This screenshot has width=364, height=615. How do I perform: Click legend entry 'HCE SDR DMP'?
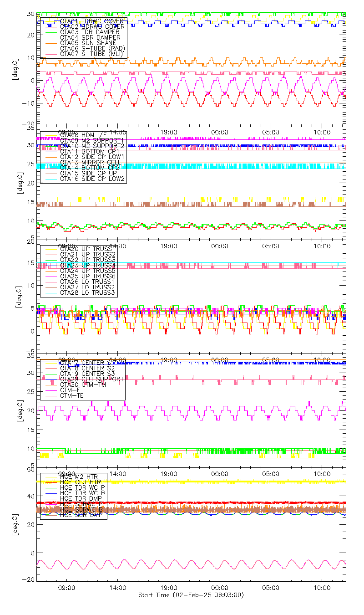pos(81,515)
